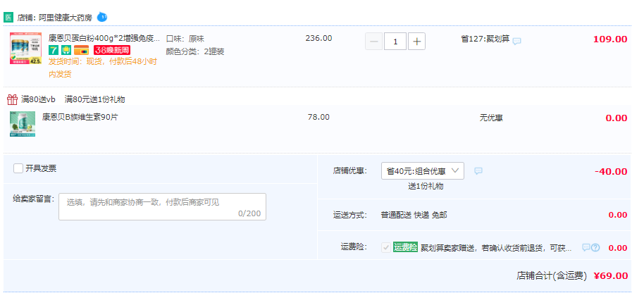The image size is (644, 293).
Task: Click the 送1份礼物 text under dropdown
Action: [x=426, y=186]
